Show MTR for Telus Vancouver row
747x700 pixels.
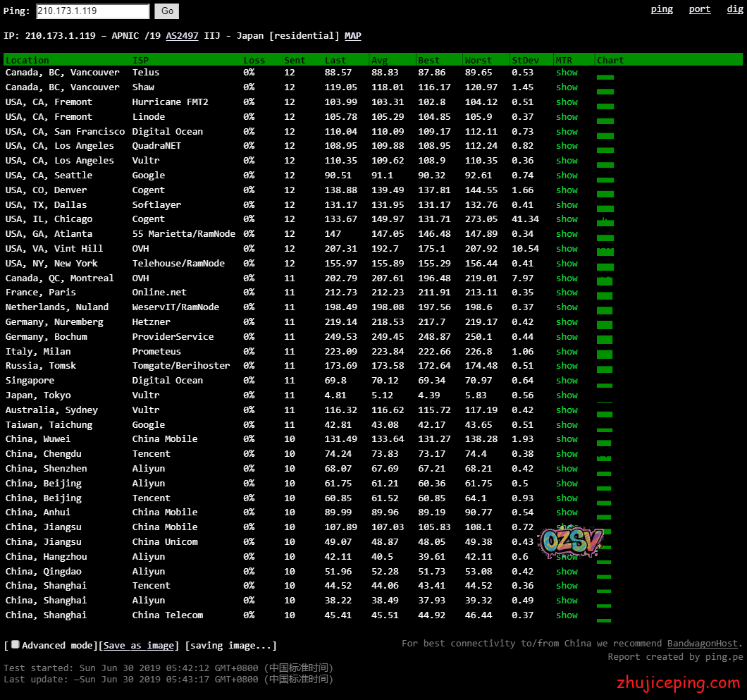click(x=567, y=73)
